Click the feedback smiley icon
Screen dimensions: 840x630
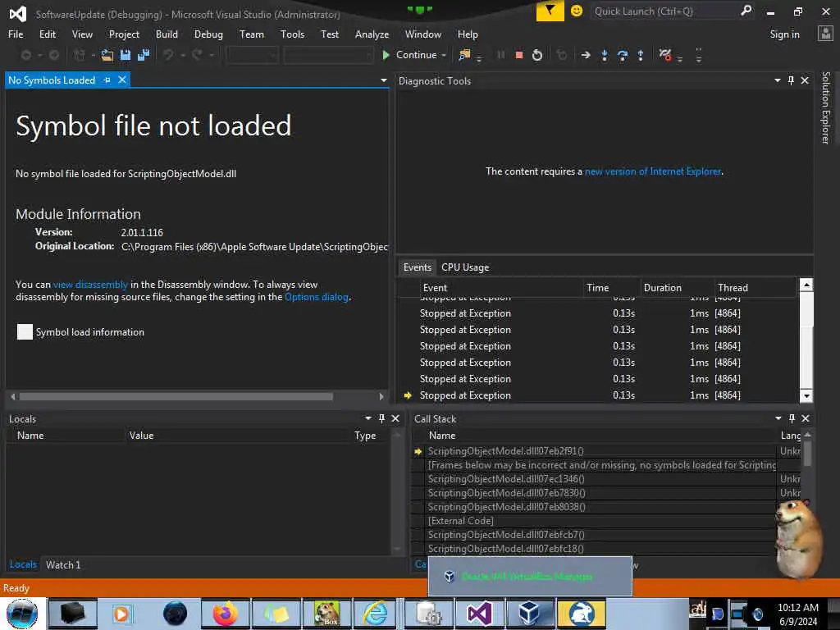(x=577, y=11)
